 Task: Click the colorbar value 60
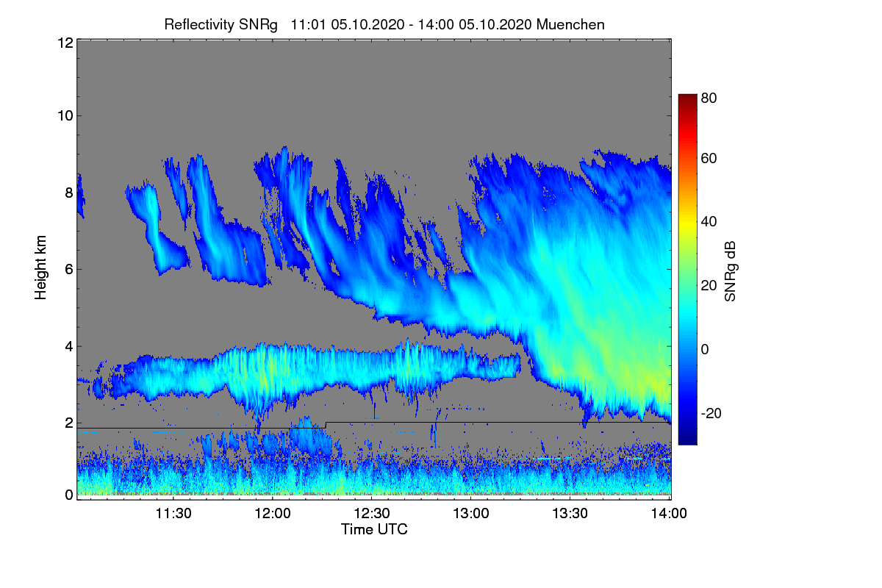tap(709, 158)
